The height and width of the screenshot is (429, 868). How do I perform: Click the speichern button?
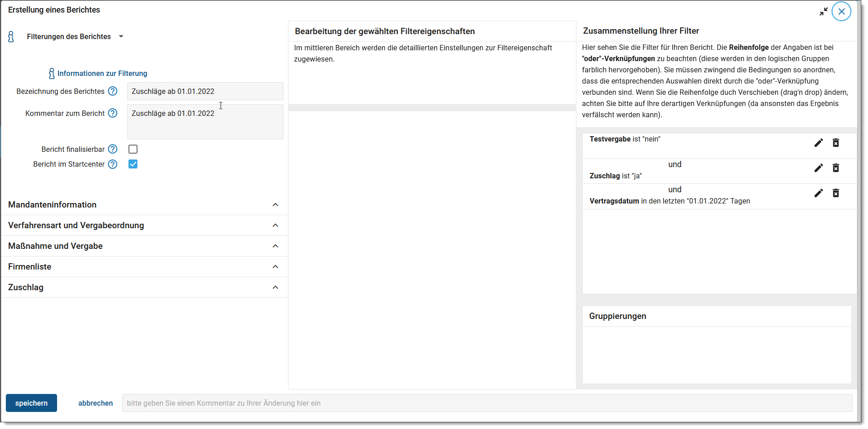pos(31,403)
